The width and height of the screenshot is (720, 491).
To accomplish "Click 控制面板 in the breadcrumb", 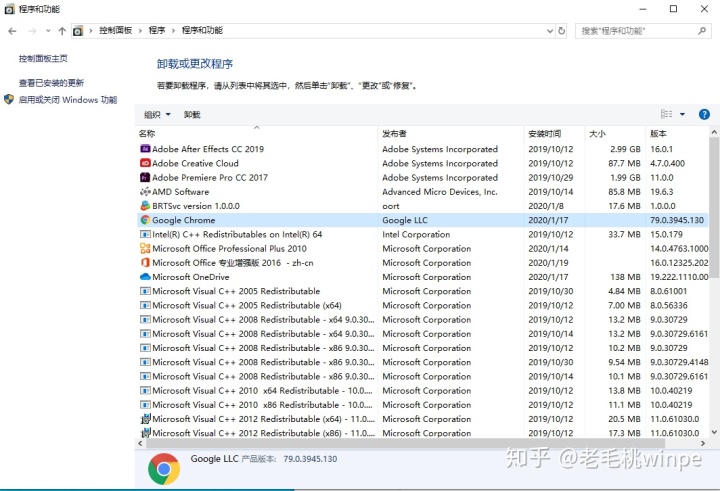I will click(115, 30).
